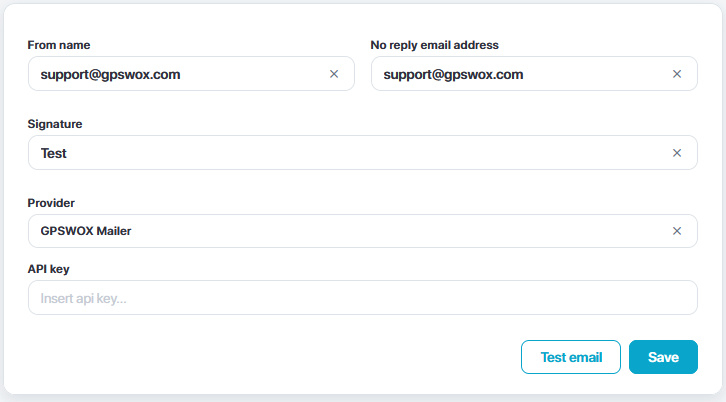
Task: Clear the From name field with X
Action: point(334,74)
